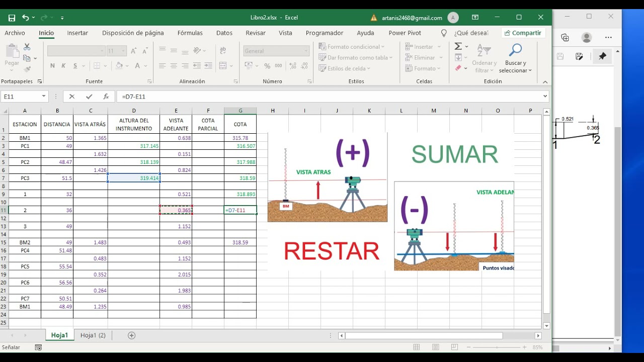
Task: Toggle Subrayado underline formatting
Action: click(75, 66)
